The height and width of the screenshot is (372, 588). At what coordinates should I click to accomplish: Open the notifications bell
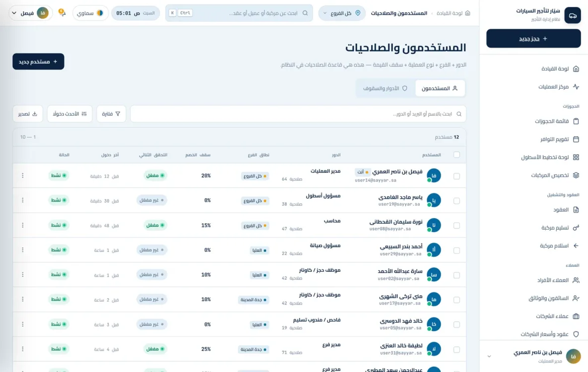pos(62,13)
